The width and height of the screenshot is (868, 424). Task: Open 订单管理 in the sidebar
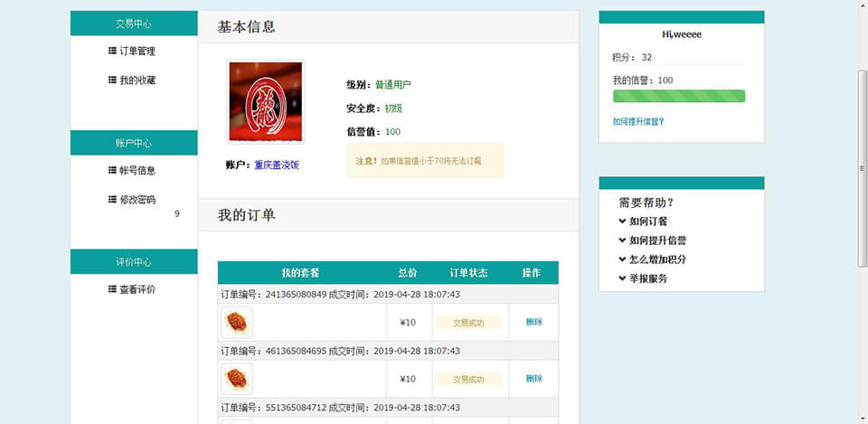pos(137,51)
